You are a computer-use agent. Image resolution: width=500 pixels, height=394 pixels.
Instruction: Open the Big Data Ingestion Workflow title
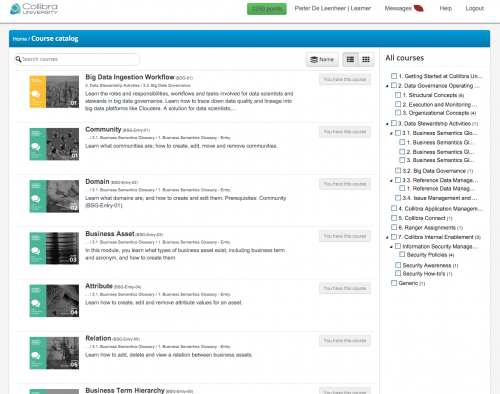pos(130,77)
